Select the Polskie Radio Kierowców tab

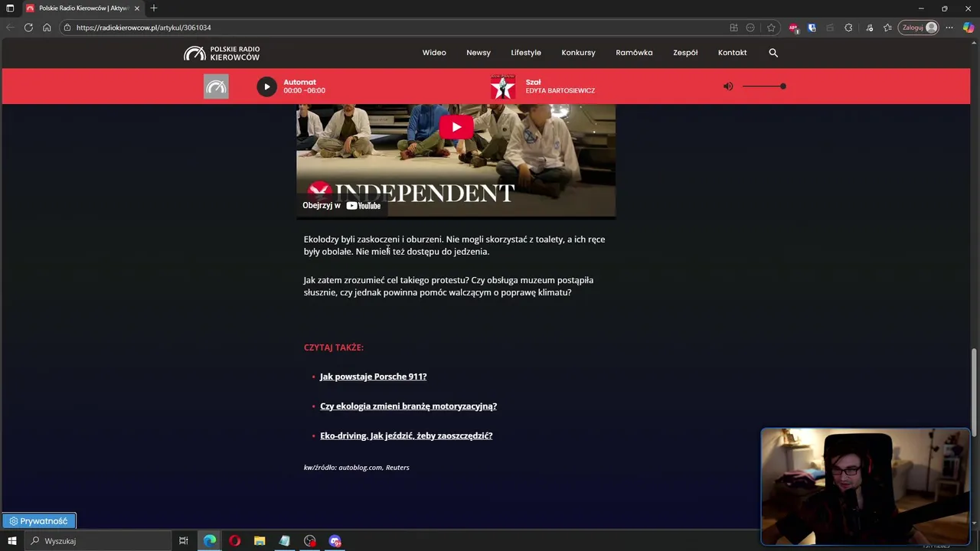tap(83, 8)
